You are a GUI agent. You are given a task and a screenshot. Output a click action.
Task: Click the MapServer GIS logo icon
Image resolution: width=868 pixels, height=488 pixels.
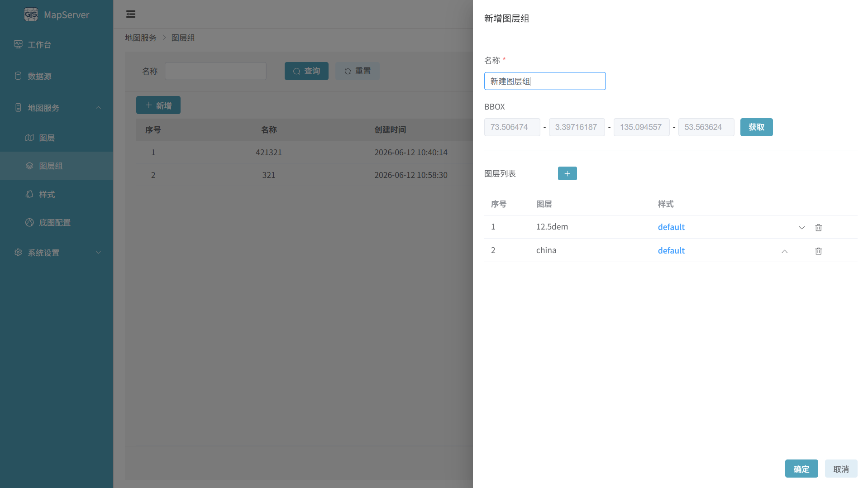(31, 14)
